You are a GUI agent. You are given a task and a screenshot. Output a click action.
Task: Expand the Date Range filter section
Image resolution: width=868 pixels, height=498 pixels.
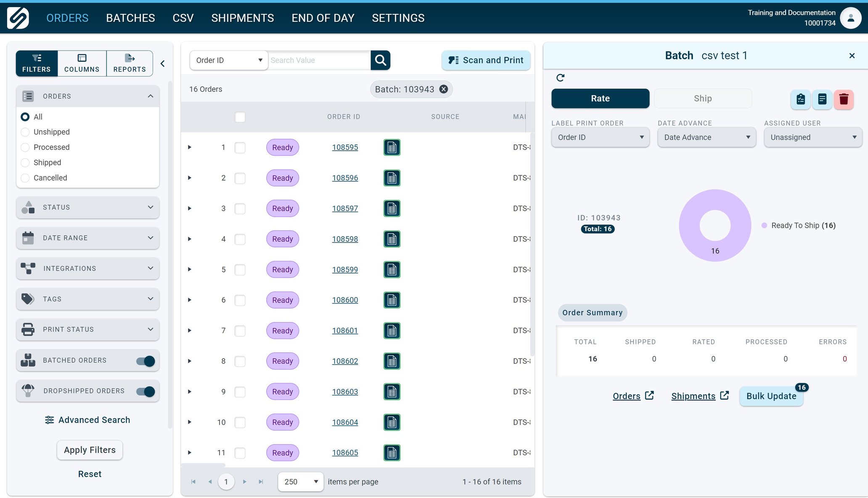(x=87, y=238)
